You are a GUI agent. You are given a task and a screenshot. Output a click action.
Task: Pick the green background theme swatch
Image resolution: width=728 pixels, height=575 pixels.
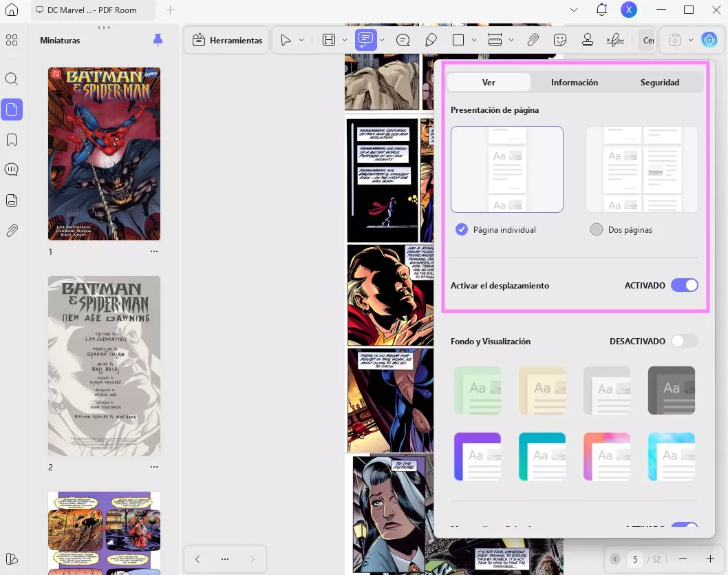point(477,390)
